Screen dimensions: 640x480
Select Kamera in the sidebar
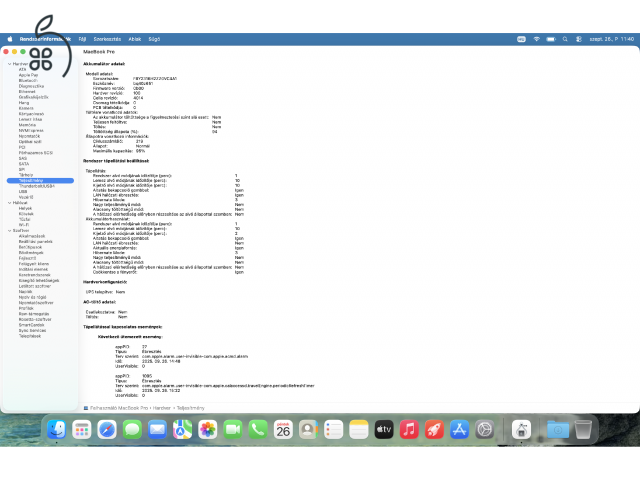click(x=26, y=109)
